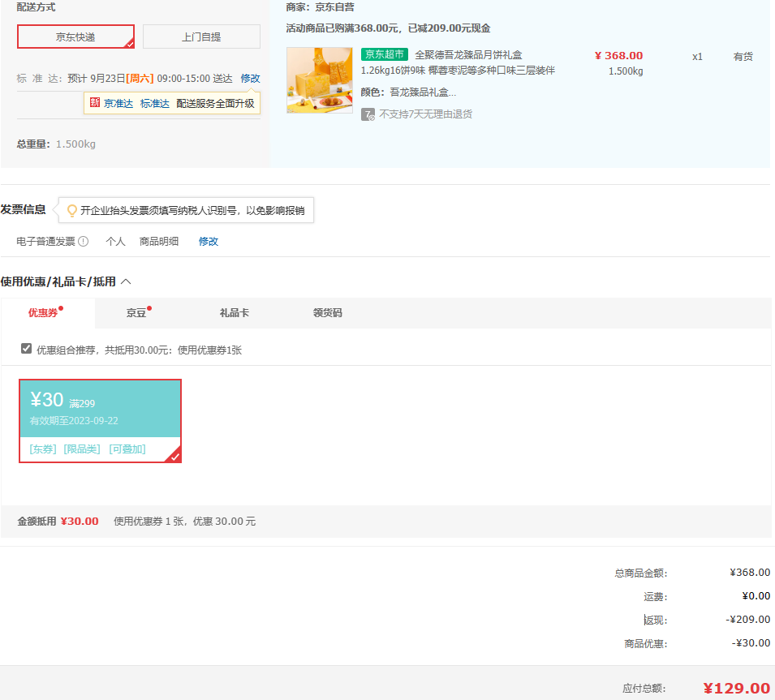775x700 pixels.
Task: Choose 上门自提 pickup option
Action: tap(201, 37)
